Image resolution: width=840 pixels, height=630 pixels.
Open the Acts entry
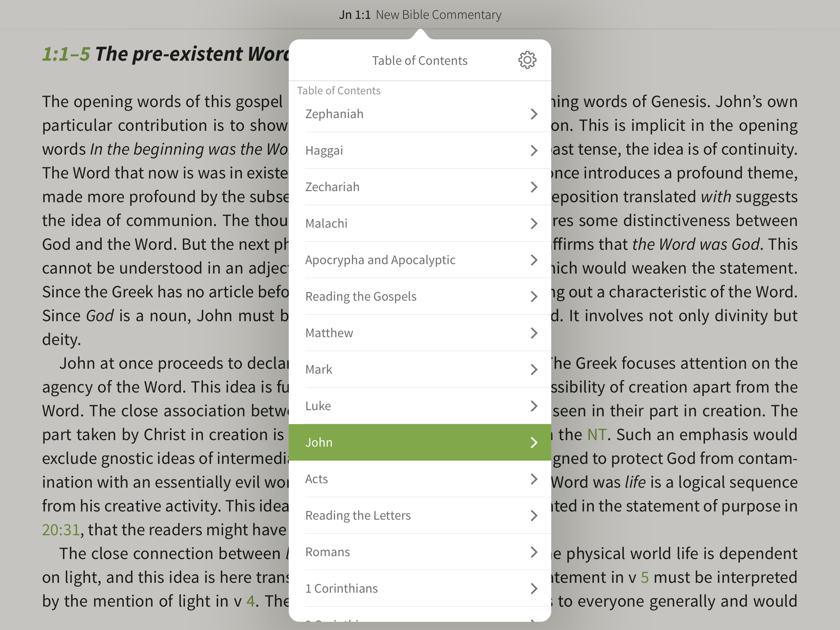coord(420,479)
